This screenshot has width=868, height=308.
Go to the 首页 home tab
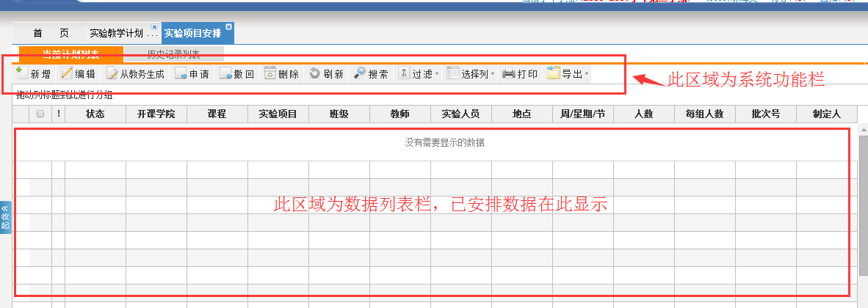[x=51, y=33]
